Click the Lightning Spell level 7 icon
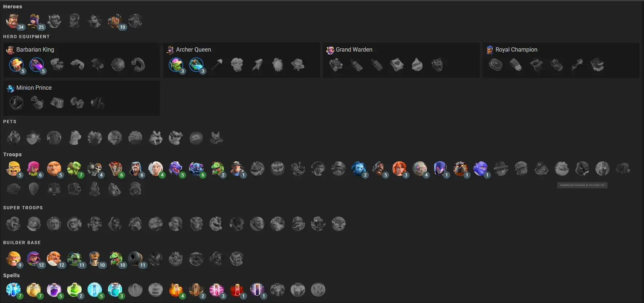The image size is (644, 303). click(x=13, y=290)
